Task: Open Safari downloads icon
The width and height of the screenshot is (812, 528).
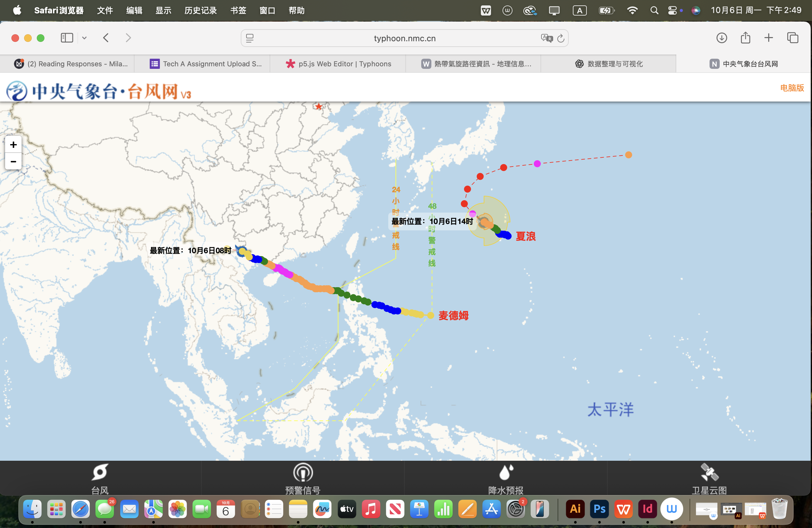Action: point(721,38)
